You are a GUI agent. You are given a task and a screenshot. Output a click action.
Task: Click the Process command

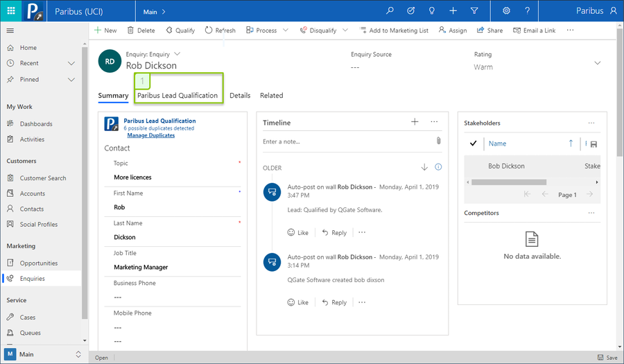click(x=261, y=31)
